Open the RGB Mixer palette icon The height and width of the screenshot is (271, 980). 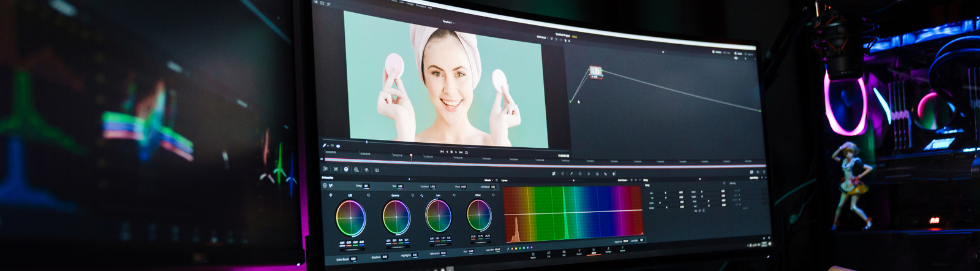[x=366, y=170]
